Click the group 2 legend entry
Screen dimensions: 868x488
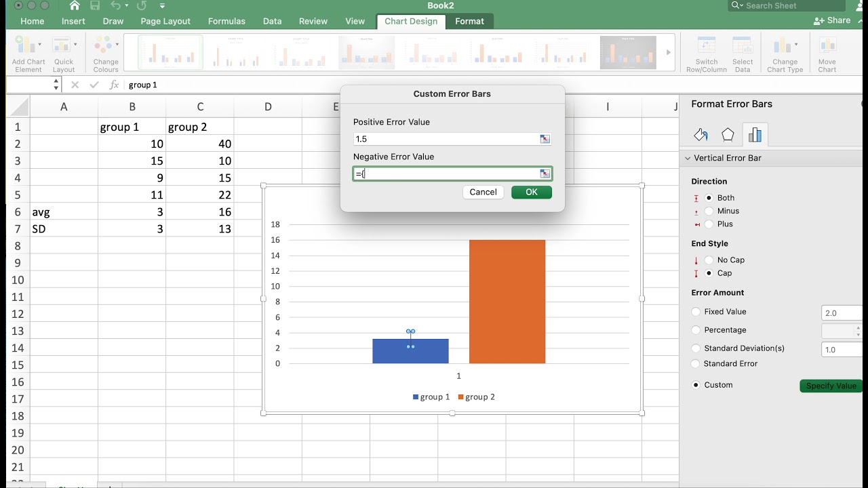click(x=477, y=397)
